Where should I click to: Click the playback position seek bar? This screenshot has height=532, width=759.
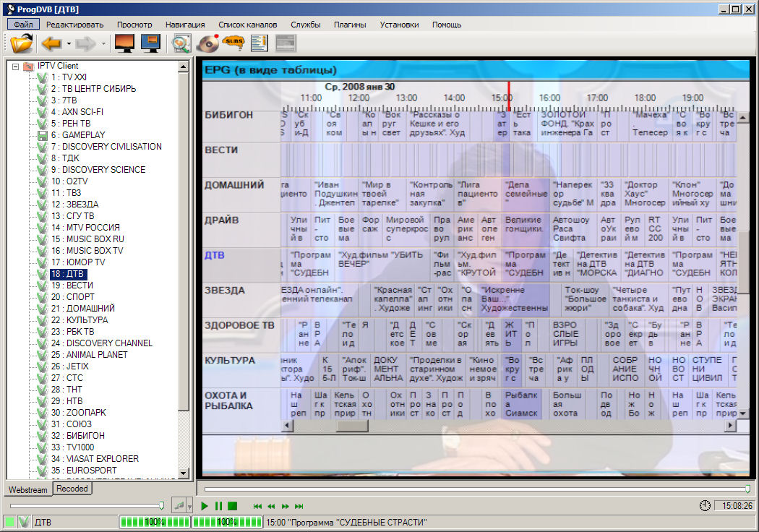[477, 489]
